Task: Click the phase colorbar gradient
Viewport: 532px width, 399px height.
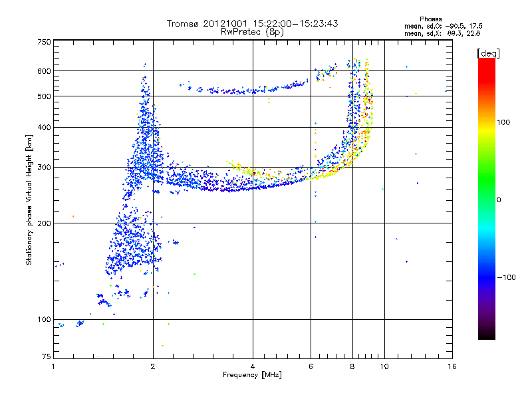Action: coord(487,198)
